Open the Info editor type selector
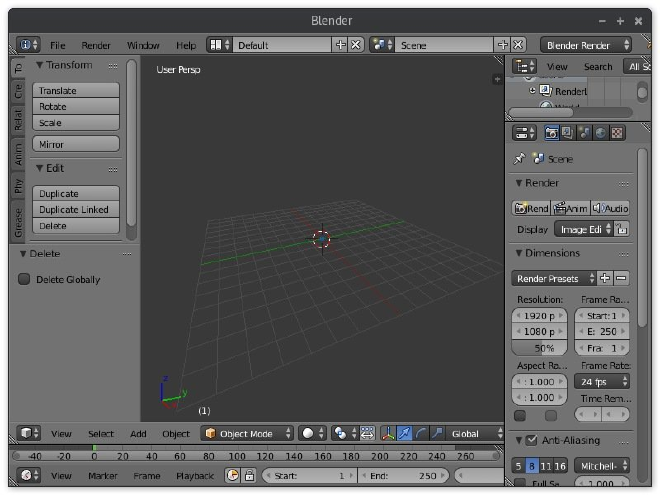Image resolution: width=660 pixels, height=495 pixels. (28, 45)
